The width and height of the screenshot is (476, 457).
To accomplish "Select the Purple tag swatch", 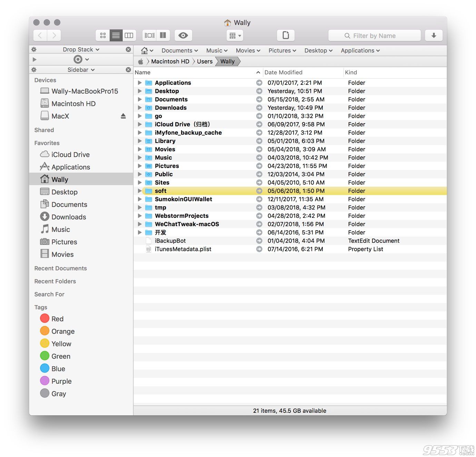I will coord(45,381).
